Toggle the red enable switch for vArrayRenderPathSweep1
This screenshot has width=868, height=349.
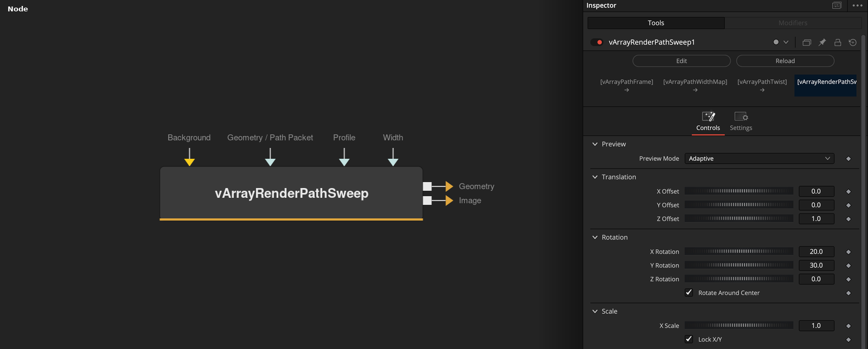click(597, 42)
